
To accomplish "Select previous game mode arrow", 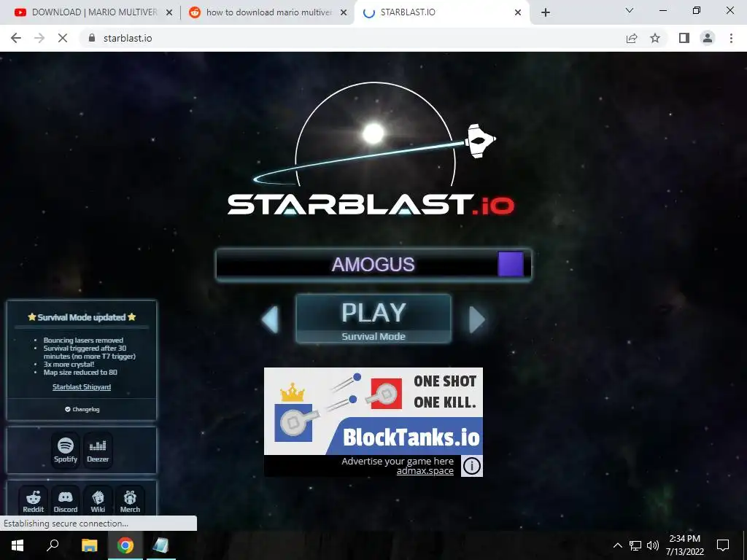I will pyautogui.click(x=270, y=319).
